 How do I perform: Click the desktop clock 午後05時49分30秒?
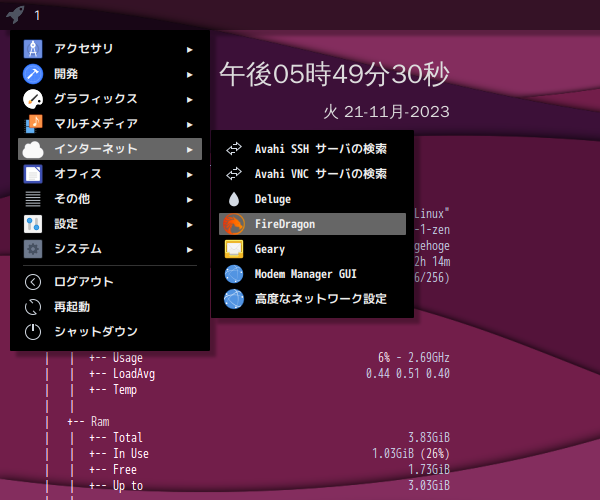coord(334,74)
